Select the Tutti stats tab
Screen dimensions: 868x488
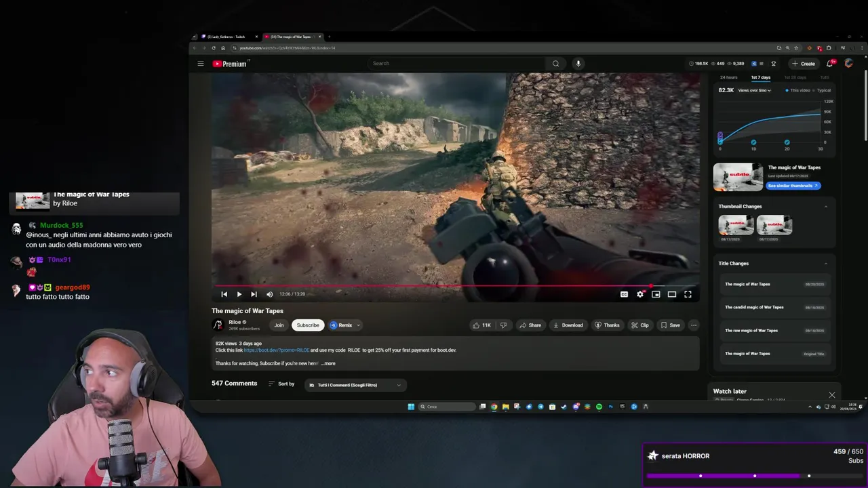[x=825, y=77]
